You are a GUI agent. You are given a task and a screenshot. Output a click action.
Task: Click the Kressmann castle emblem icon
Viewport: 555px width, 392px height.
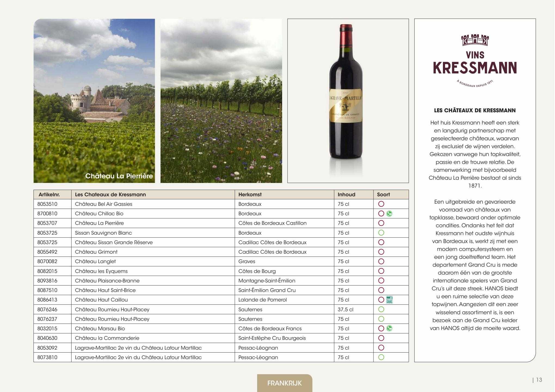pyautogui.click(x=475, y=40)
